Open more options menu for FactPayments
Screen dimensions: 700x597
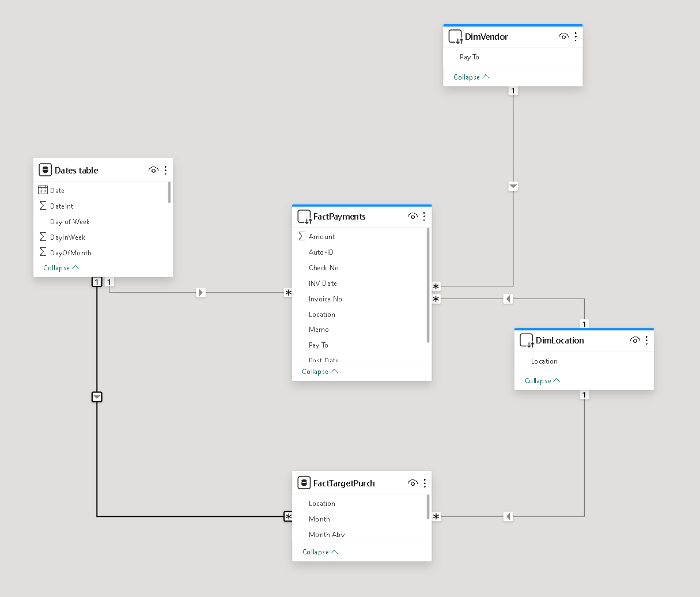point(424,216)
